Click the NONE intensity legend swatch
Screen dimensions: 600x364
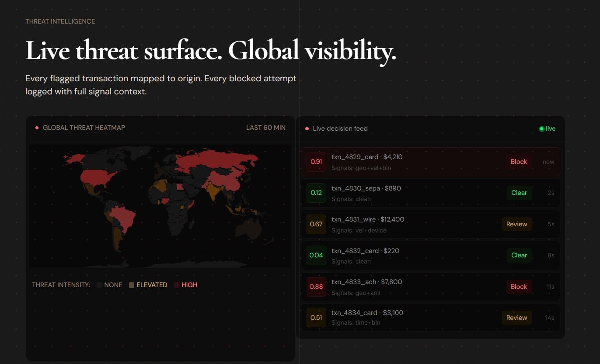(x=99, y=285)
